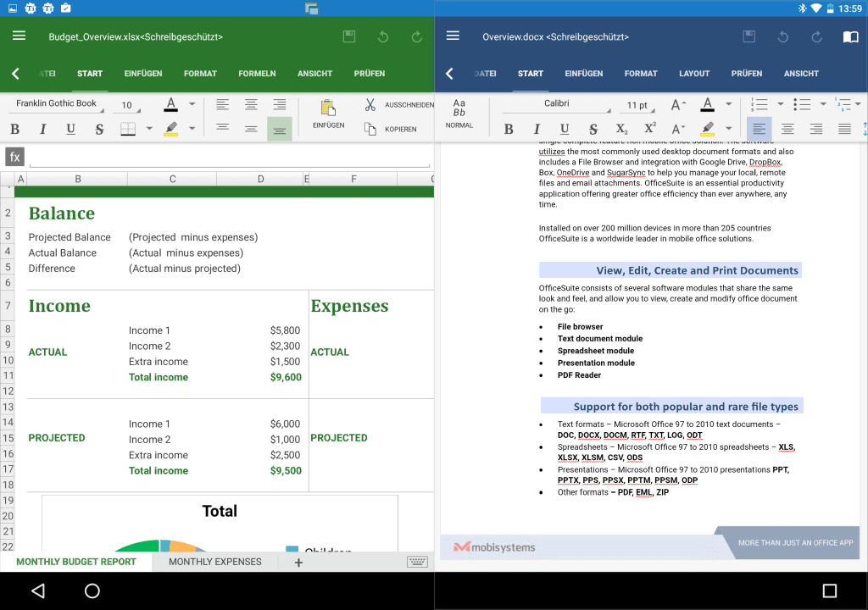Switch to the FORMELN tab in the spreadsheet
Image resolution: width=868 pixels, height=610 pixels.
257,74
